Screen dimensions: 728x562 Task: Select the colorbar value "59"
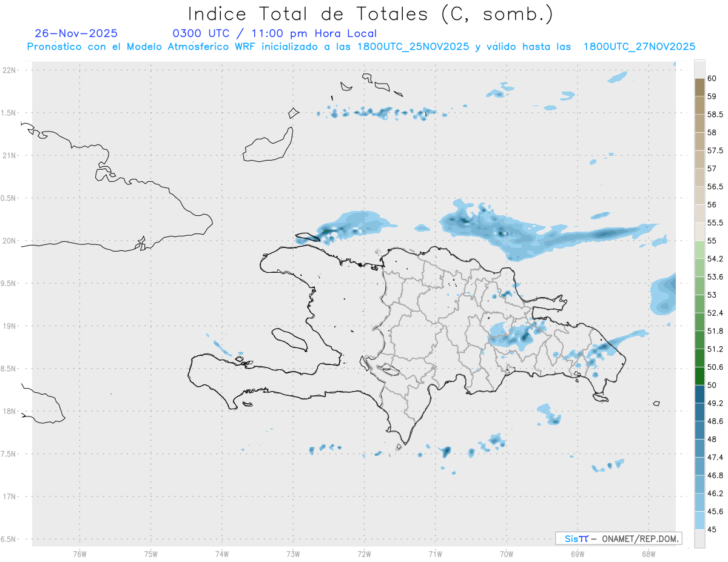tap(712, 96)
